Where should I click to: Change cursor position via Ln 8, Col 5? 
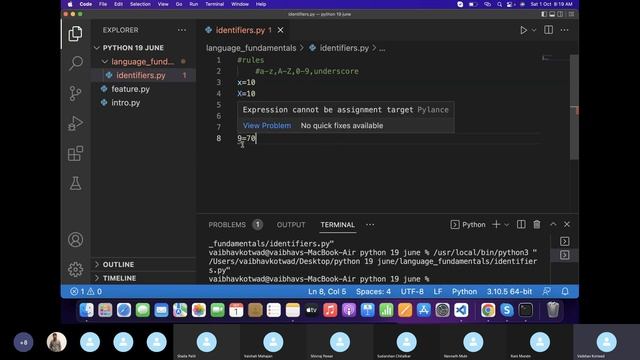[327, 291]
